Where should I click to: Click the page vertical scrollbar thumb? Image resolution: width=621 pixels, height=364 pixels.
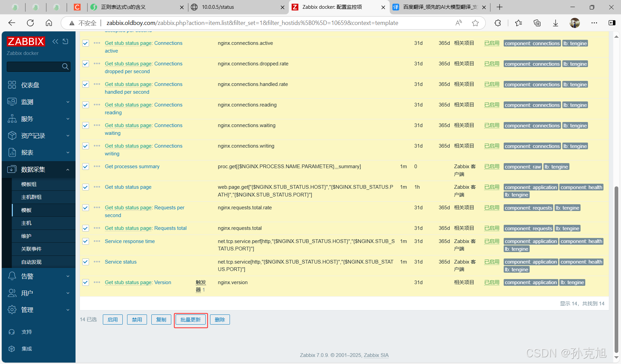pyautogui.click(x=616, y=270)
